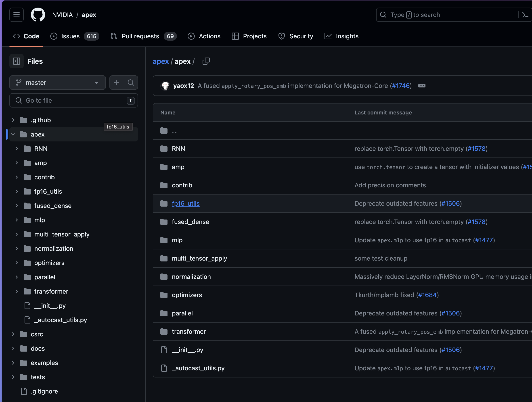Viewport: 532px width, 402px height.
Task: Click the add file plus button
Action: [117, 82]
